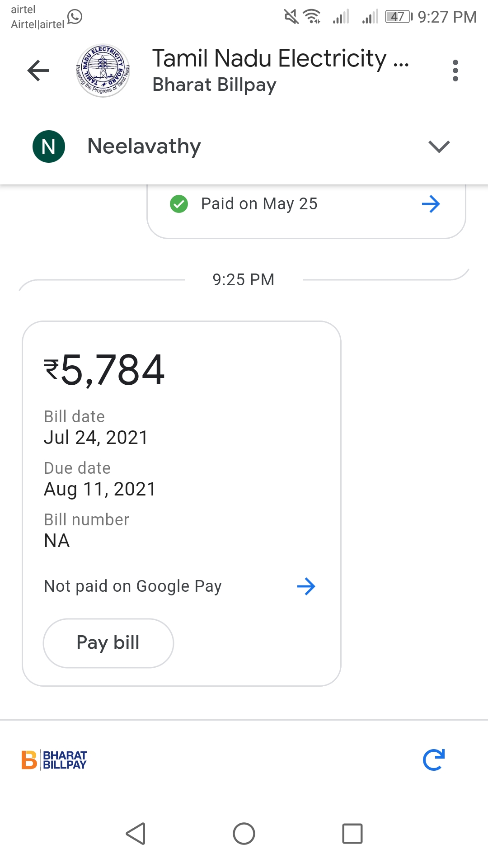488x868 pixels.
Task: Tap the Tamil Nadu Electricity title
Action: point(280,59)
